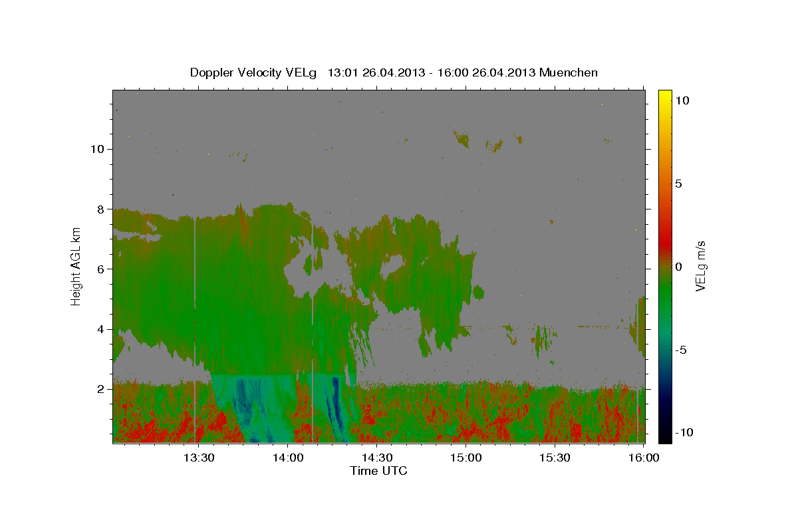This screenshot has height=532, width=798.
Task: Click the height axis label '2'
Action: pyautogui.click(x=100, y=388)
